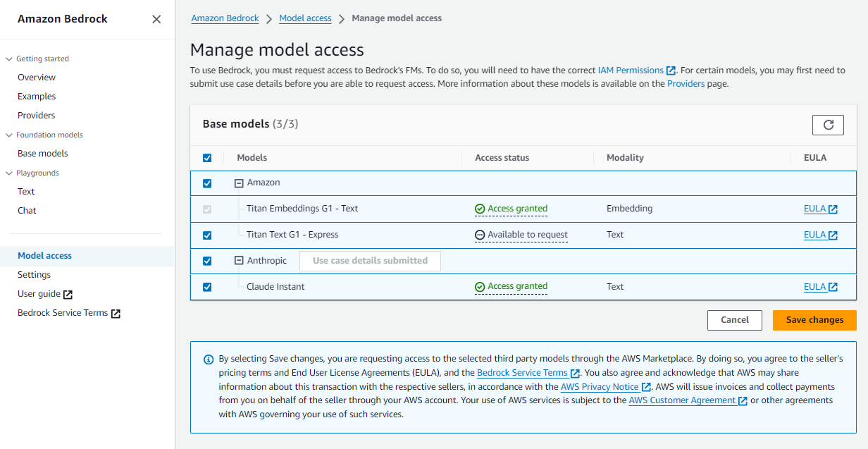This screenshot has height=449, width=868.
Task: Collapse the Anthropic provider group
Action: point(239,261)
